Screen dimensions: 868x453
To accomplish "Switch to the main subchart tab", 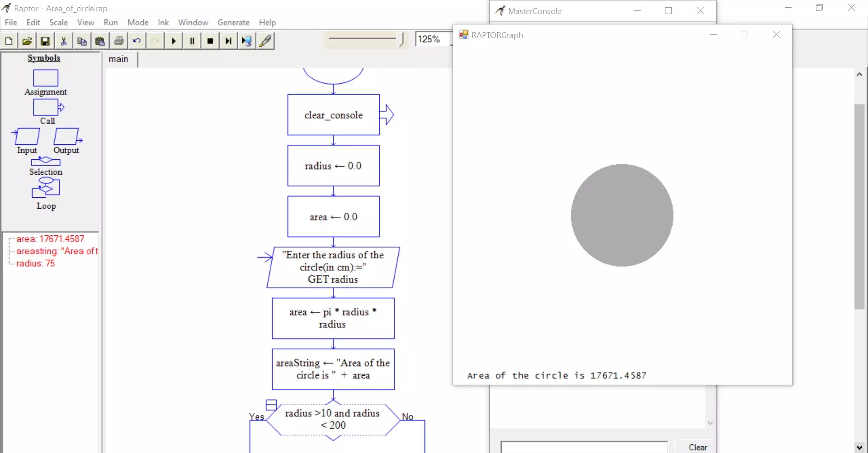I will [x=118, y=59].
